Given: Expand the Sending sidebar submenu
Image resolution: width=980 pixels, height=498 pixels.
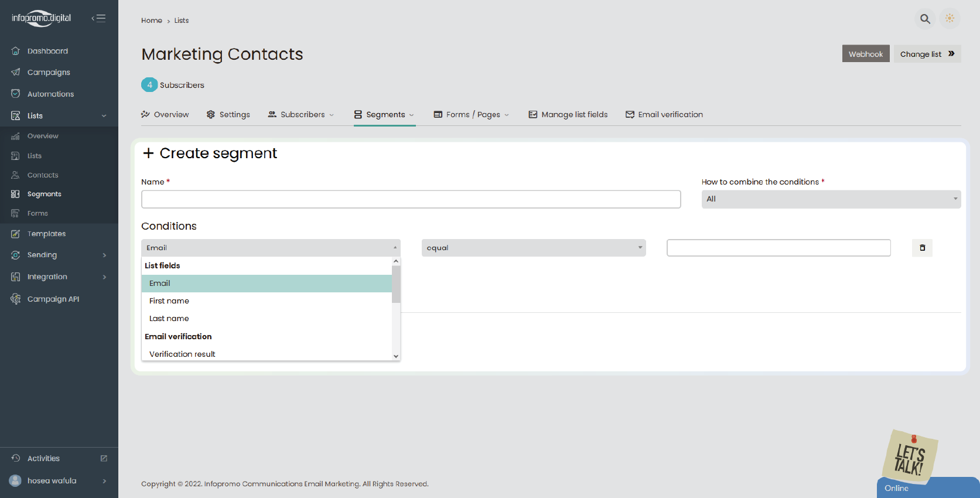Looking at the screenshot, I should coord(104,255).
